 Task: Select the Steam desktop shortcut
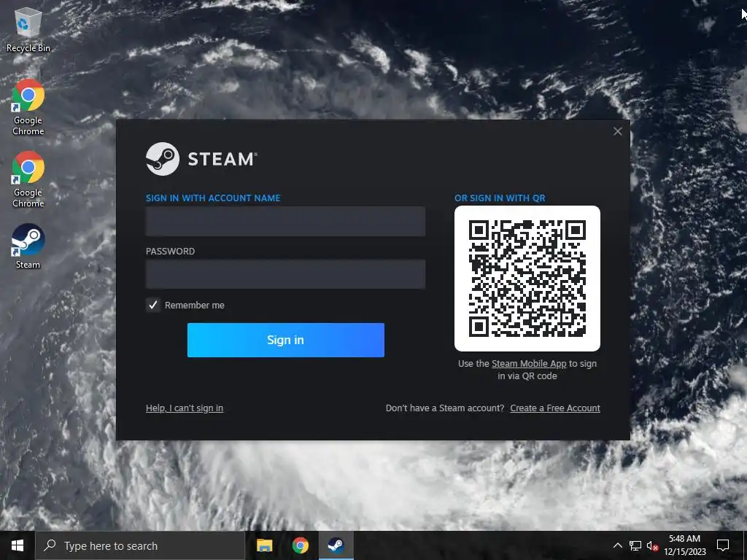pos(28,246)
